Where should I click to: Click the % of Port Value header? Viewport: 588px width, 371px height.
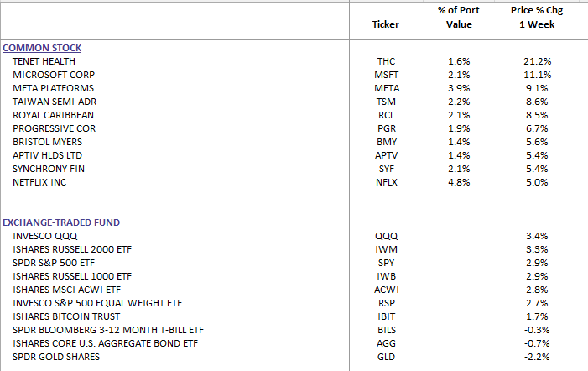tap(459, 17)
